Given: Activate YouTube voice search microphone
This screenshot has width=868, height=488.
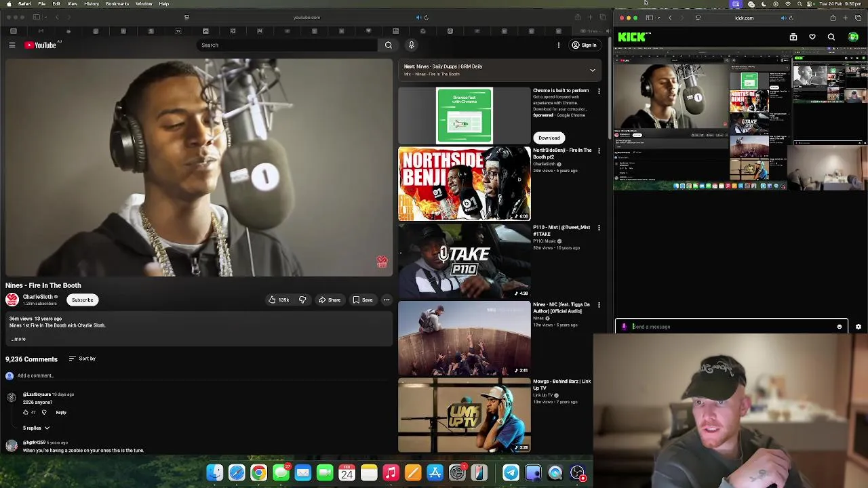Looking at the screenshot, I should [411, 45].
